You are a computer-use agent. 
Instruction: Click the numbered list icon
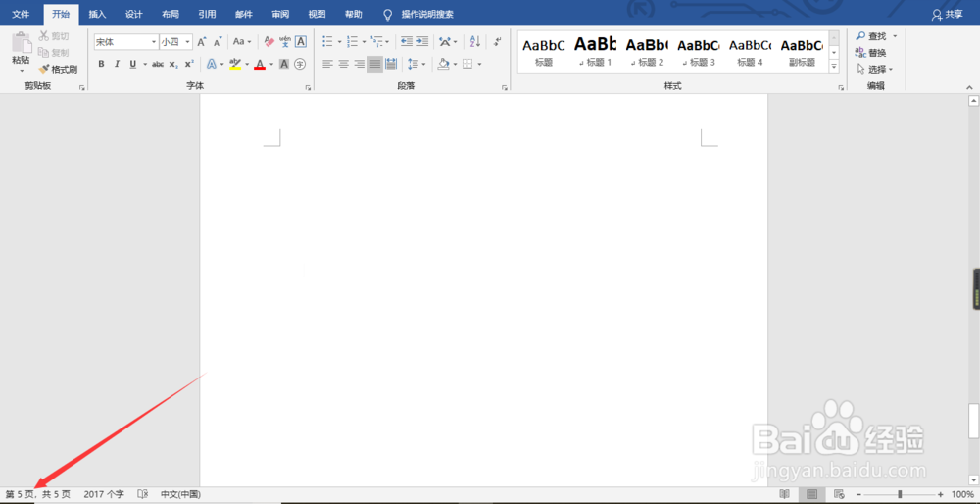(x=353, y=42)
